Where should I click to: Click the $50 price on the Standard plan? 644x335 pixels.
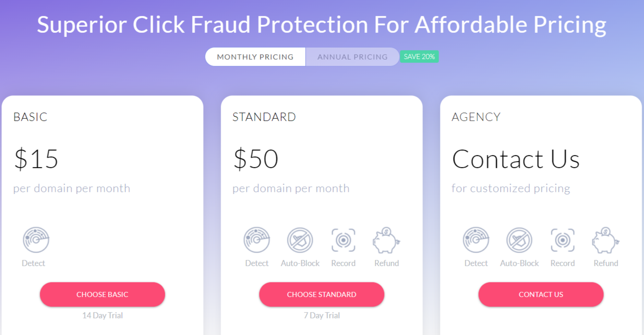255,159
